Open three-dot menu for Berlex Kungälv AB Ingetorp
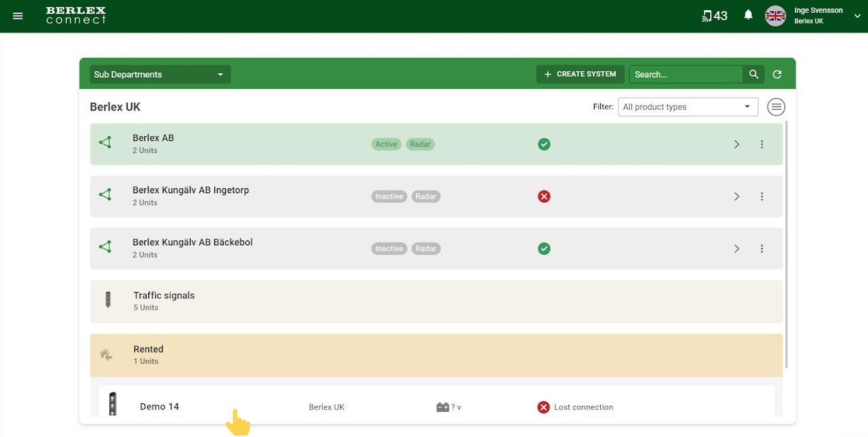 point(762,196)
